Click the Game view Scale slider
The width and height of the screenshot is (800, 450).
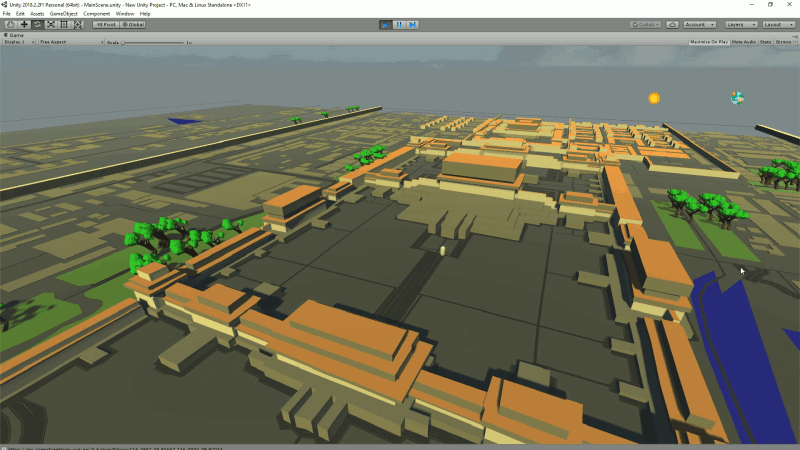tap(153, 42)
